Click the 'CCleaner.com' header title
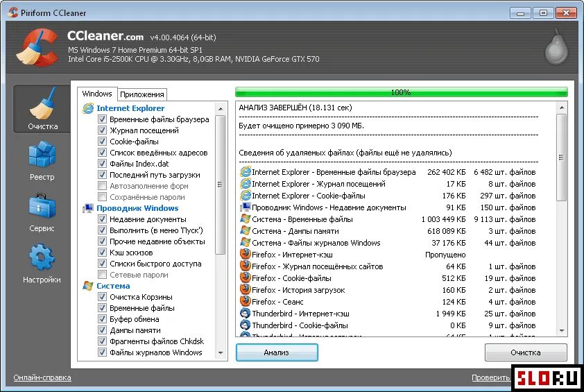Image resolution: width=584 pixels, height=392 pixels. pyautogui.click(x=105, y=36)
